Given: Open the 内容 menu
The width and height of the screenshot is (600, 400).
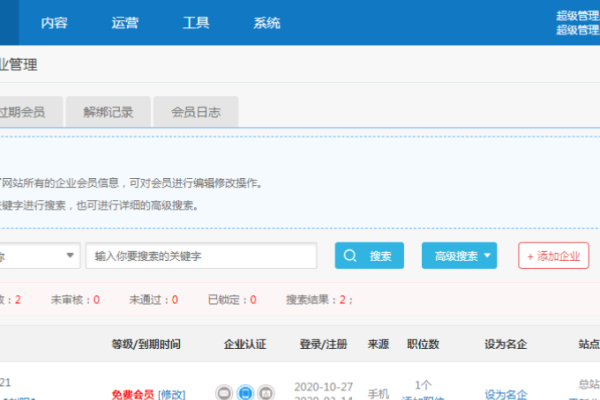Looking at the screenshot, I should click(x=54, y=23).
